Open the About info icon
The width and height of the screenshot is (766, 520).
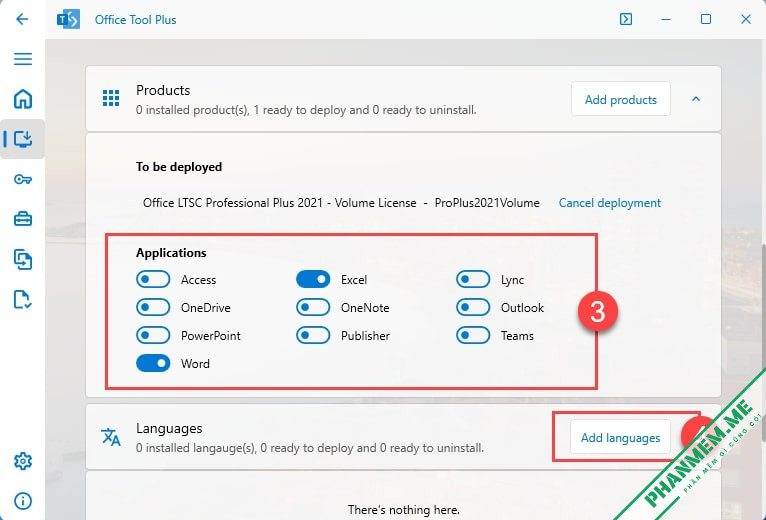coord(23,500)
